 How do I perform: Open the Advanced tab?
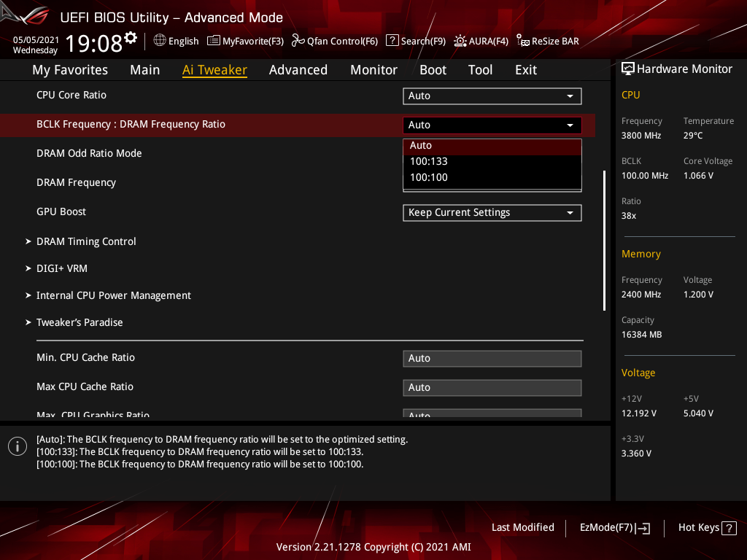tap(298, 70)
